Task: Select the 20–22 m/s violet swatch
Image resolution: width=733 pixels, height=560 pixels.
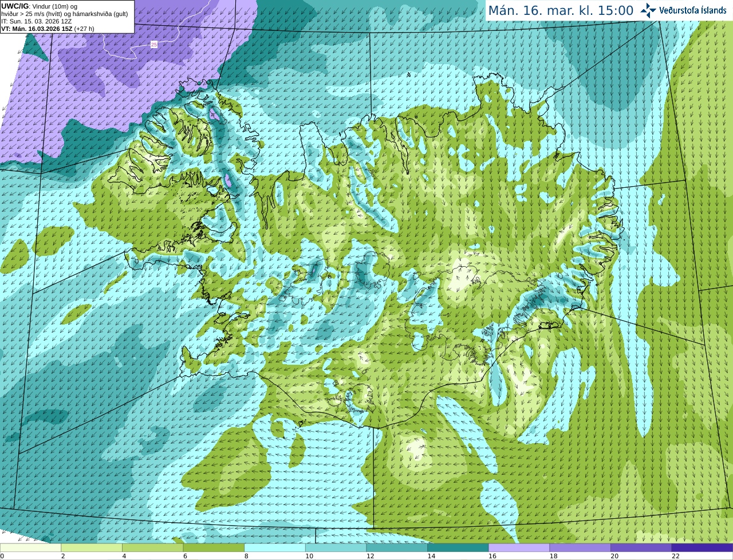Action: [x=641, y=547]
